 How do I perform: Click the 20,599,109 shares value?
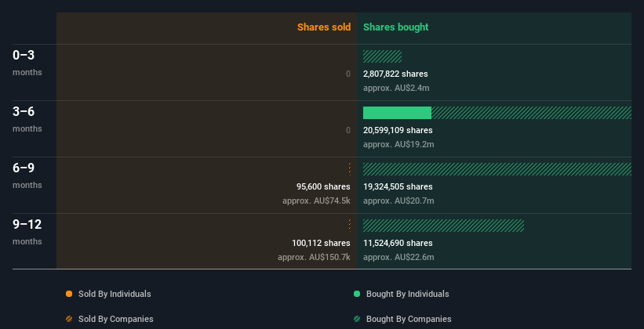[398, 130]
